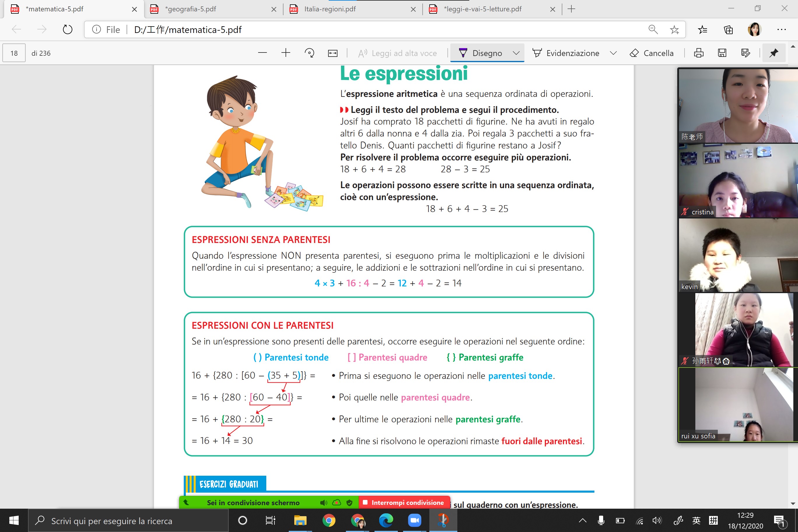The height and width of the screenshot is (532, 798).
Task: Zoom out the PDF with minus
Action: click(x=262, y=53)
